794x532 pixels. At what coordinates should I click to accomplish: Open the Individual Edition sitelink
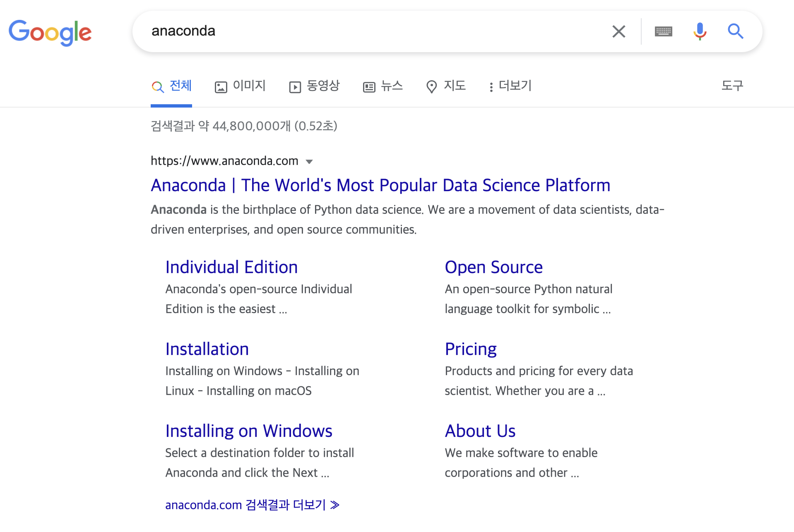click(x=231, y=267)
